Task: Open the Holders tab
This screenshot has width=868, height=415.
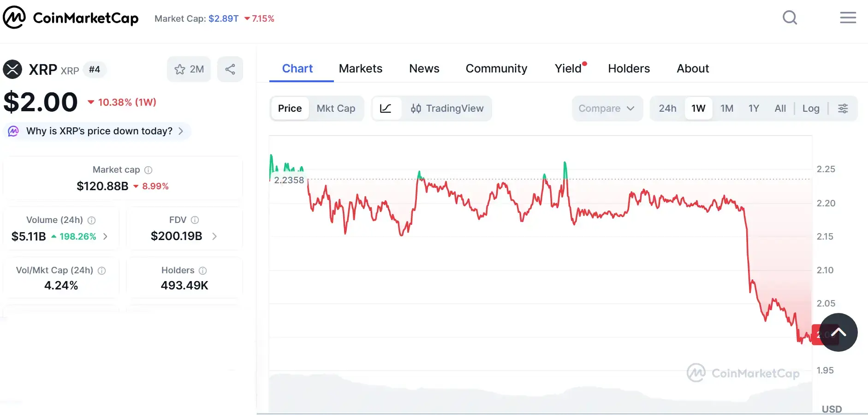Action: [x=629, y=69]
